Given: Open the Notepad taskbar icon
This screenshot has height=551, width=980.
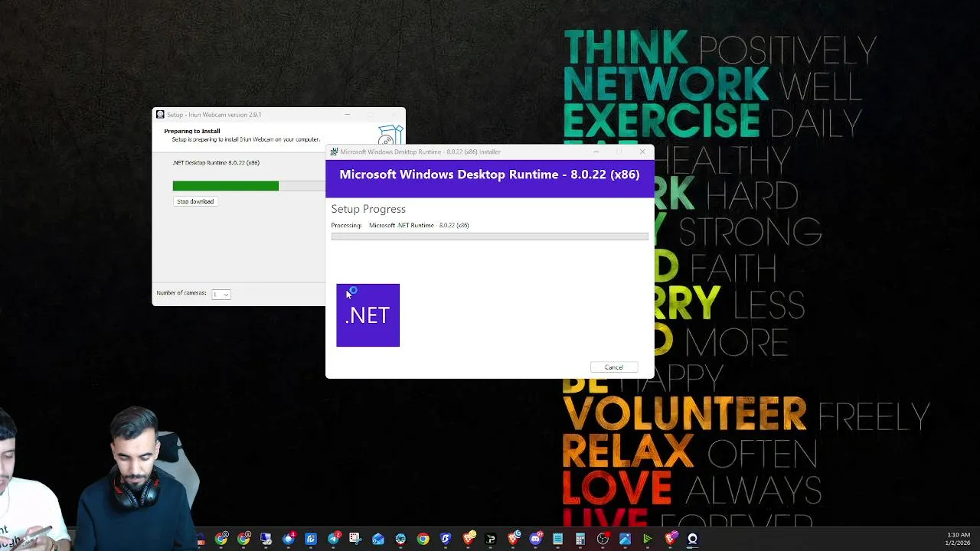Looking at the screenshot, I should point(558,539).
